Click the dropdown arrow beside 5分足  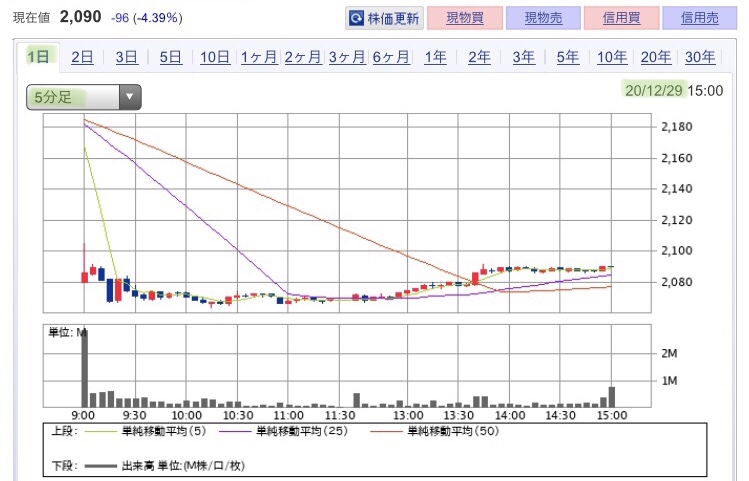click(x=129, y=97)
